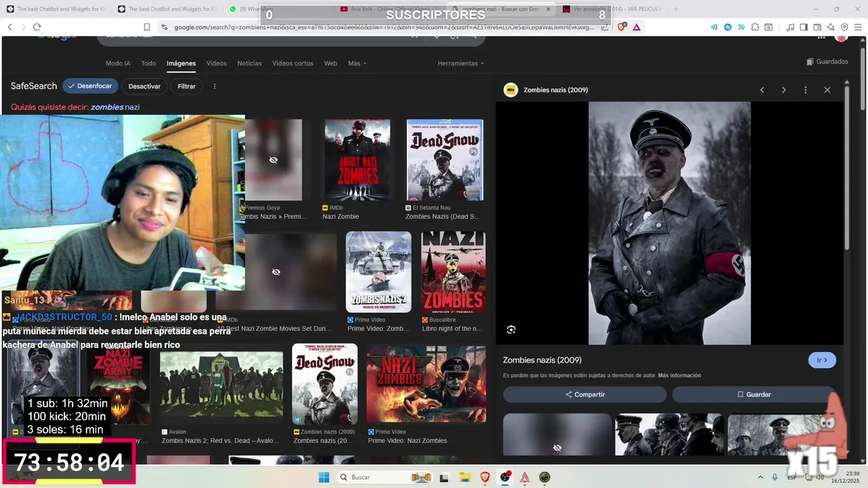This screenshot has width=868, height=488.
Task: Switch to the Noticias results tab
Action: coord(250,63)
